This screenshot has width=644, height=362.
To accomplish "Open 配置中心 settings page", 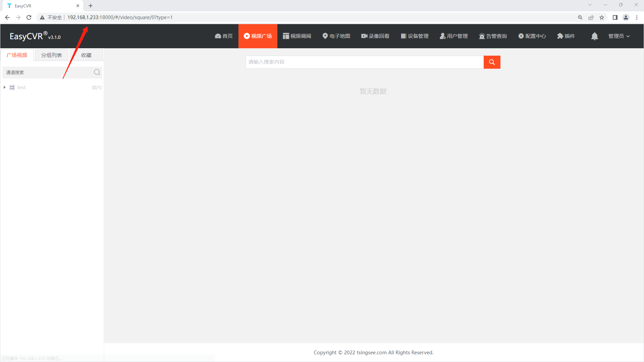I will [532, 36].
